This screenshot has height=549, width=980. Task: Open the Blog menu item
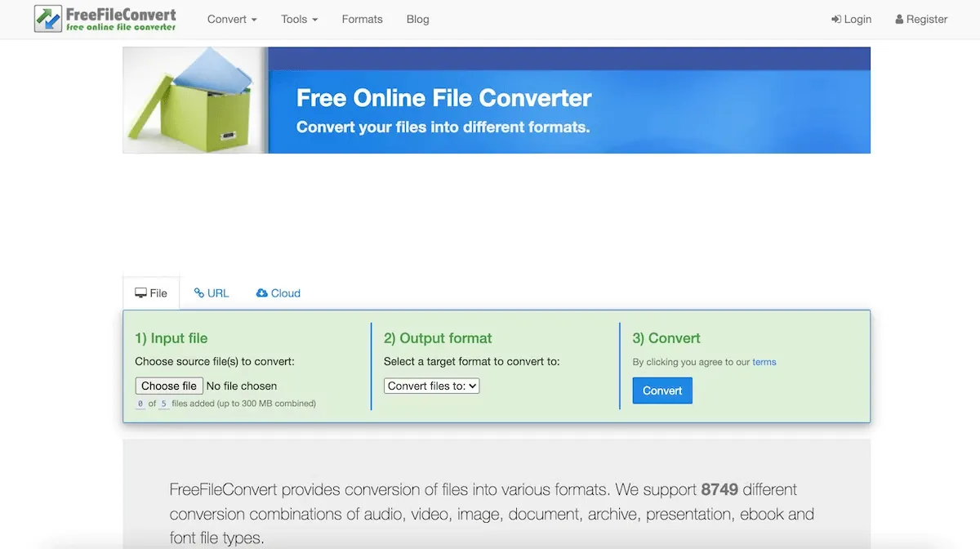click(417, 19)
